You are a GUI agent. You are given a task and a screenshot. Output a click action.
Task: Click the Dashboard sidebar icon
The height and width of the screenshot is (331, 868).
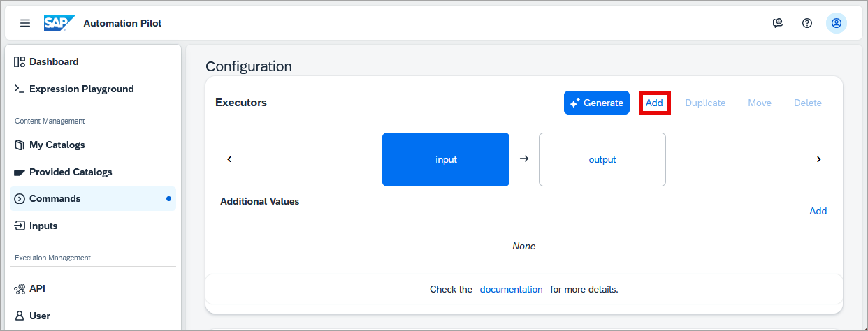click(20, 61)
